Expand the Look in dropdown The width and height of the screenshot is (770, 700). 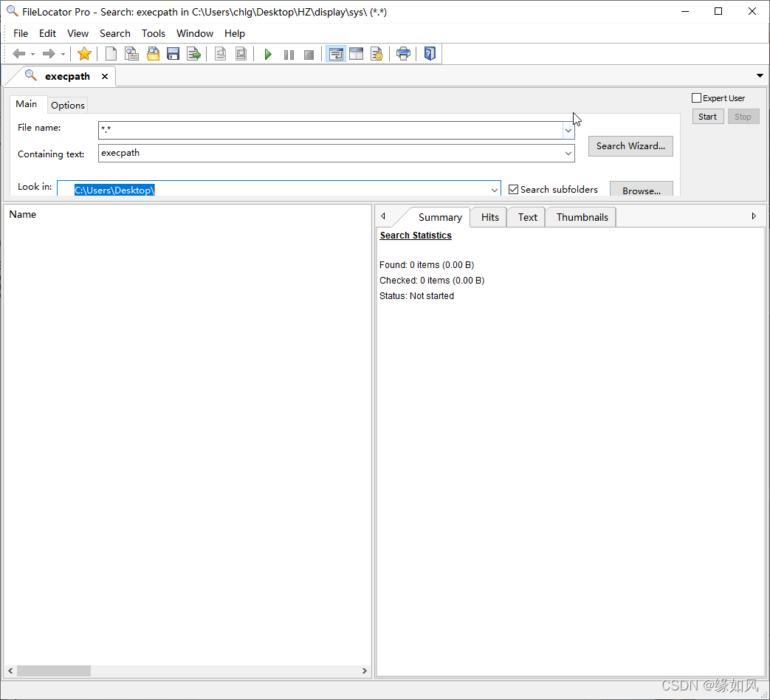pyautogui.click(x=495, y=190)
